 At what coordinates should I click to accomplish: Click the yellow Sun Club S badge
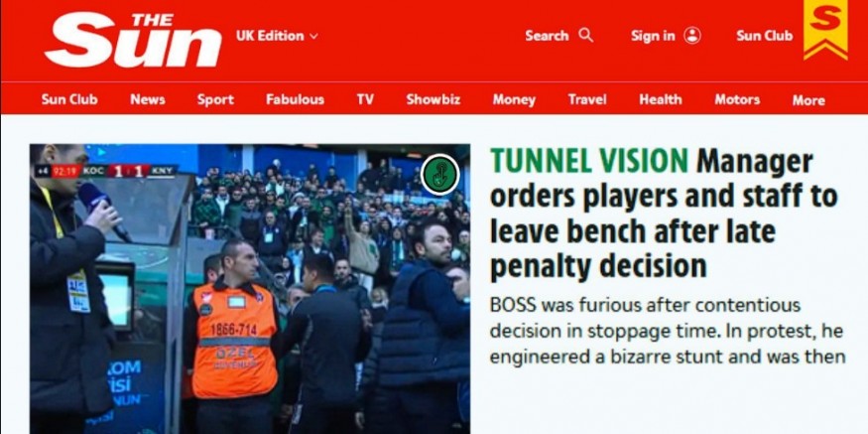pyautogui.click(x=825, y=29)
